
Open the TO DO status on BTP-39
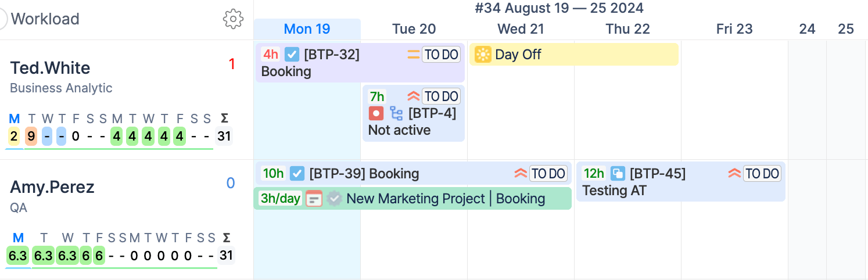coord(548,173)
